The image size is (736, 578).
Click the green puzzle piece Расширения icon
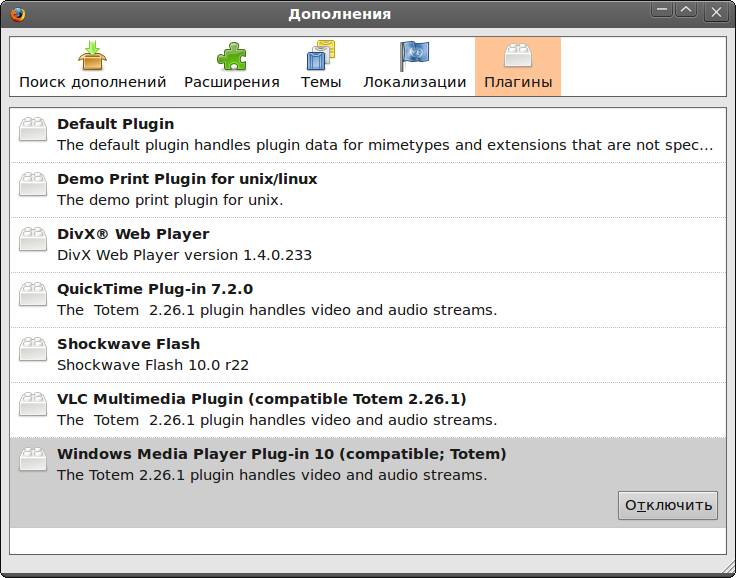click(x=231, y=56)
